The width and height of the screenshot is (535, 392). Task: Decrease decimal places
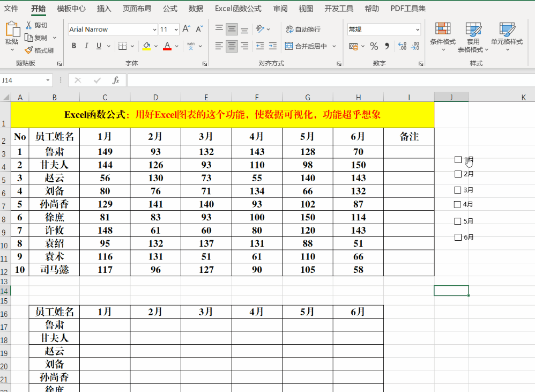tap(415, 46)
